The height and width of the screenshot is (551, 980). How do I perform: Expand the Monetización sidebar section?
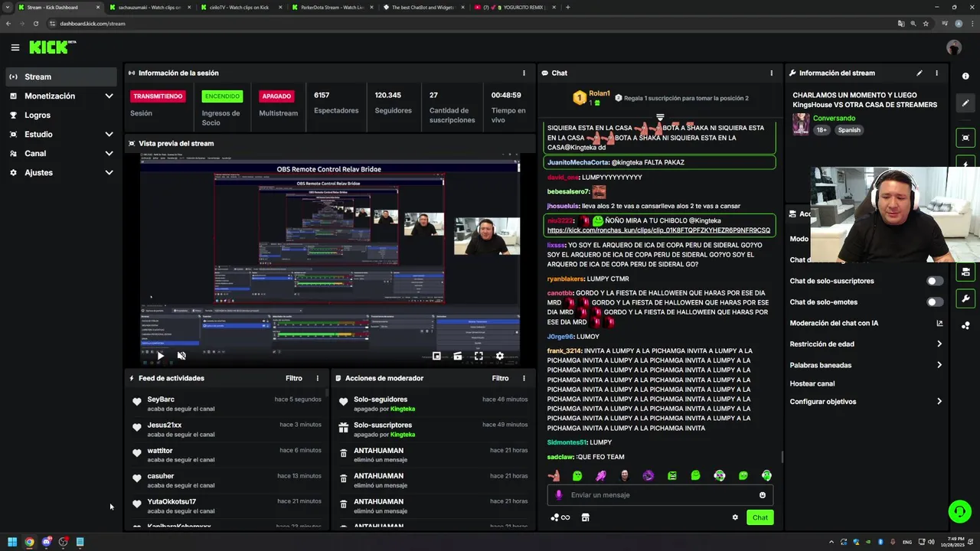pos(109,96)
